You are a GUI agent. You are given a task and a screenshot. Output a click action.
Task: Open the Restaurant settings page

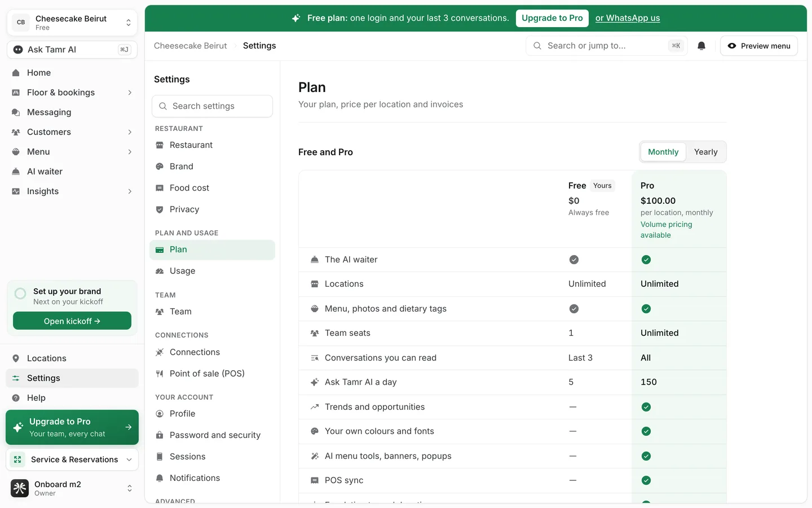[212, 145]
